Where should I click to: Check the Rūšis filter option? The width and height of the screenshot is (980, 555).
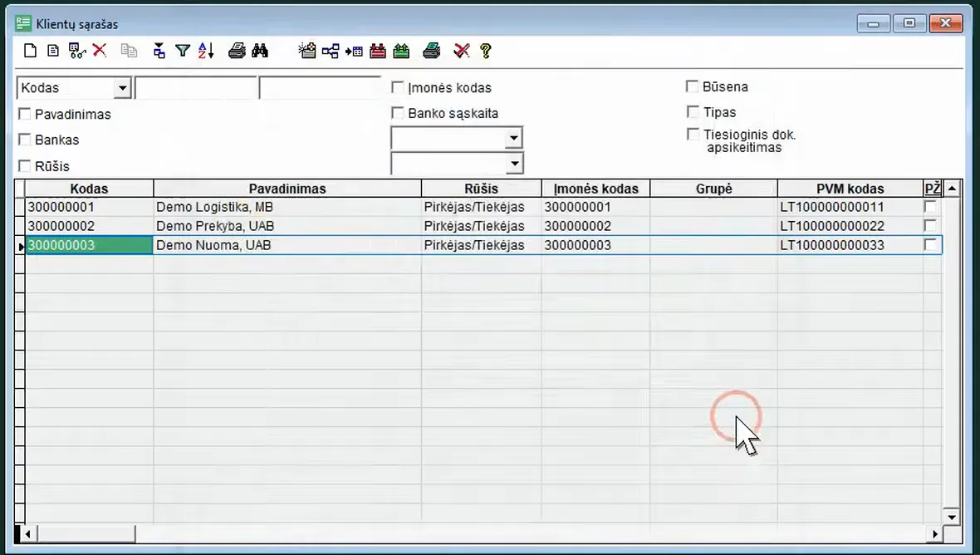25,165
